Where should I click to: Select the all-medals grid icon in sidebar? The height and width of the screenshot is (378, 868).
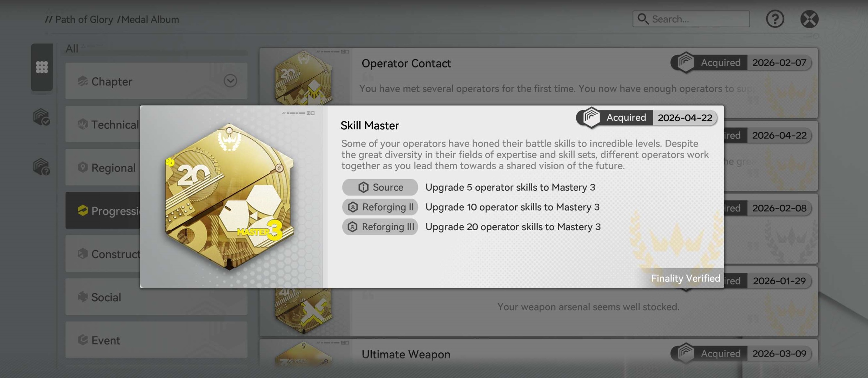(x=42, y=67)
